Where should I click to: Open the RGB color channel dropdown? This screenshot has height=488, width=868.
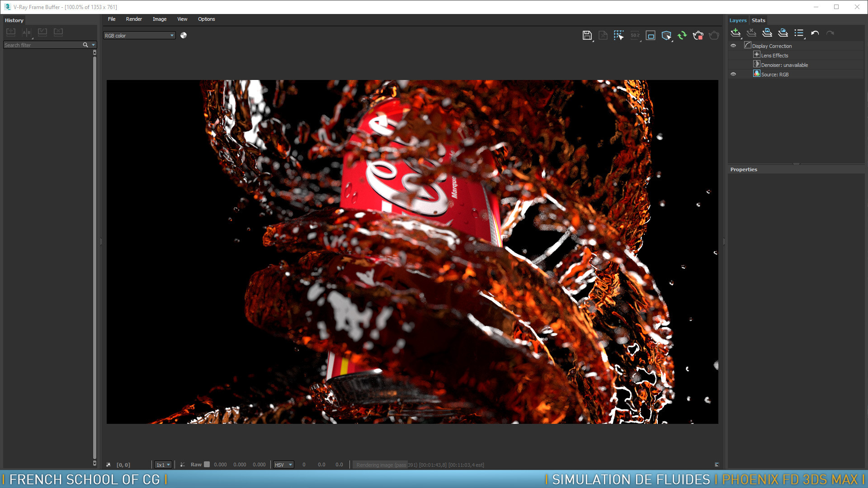(x=139, y=35)
